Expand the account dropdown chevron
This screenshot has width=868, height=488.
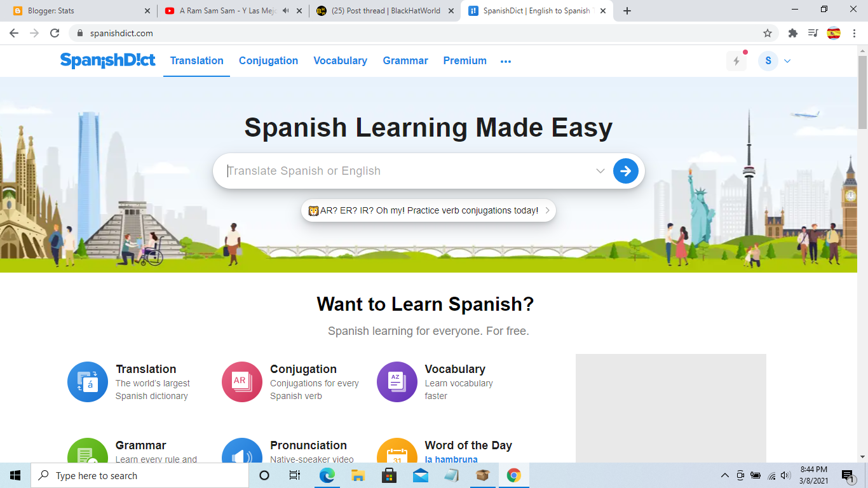(787, 61)
